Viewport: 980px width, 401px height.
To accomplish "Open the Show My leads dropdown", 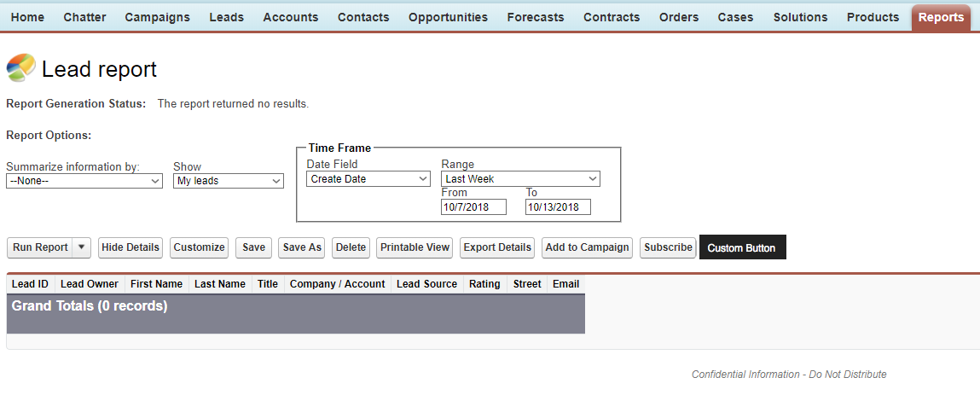I will (x=228, y=181).
